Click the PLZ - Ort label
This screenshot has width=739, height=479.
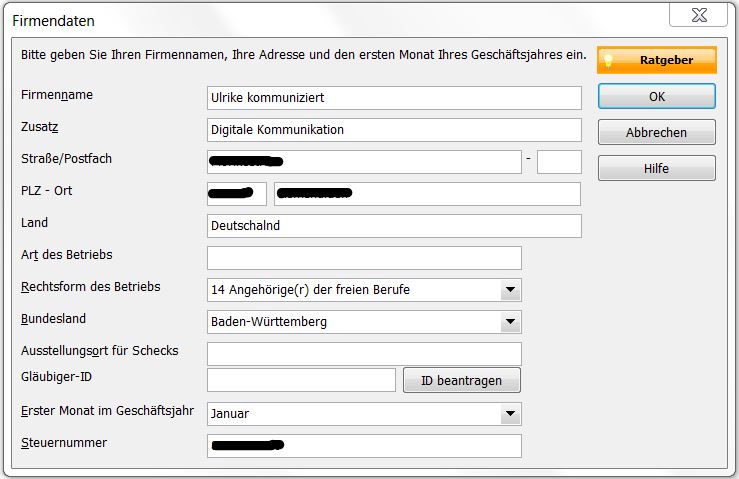pos(47,190)
